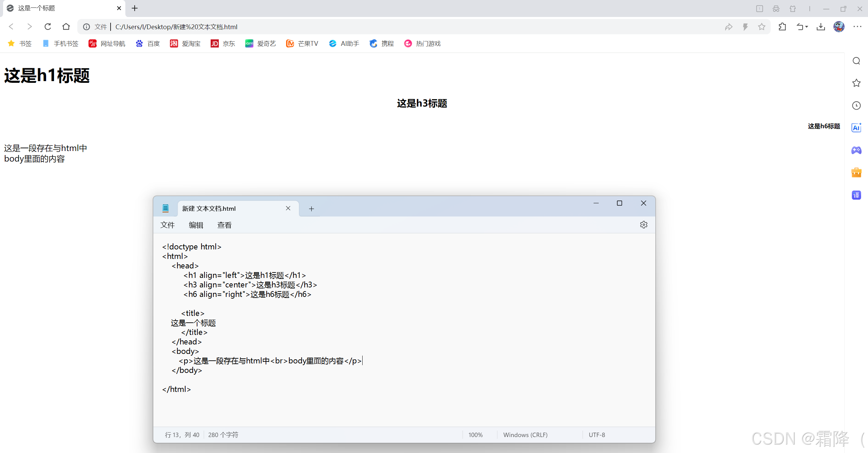Click the downloads icon in toolbar

pyautogui.click(x=821, y=27)
